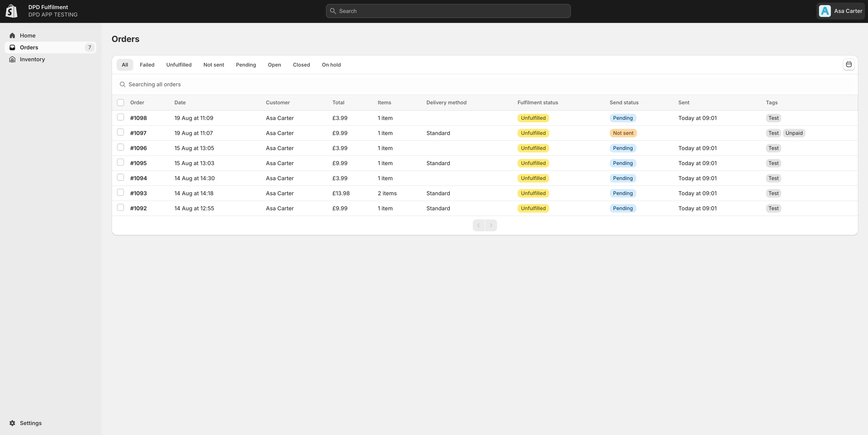Open Settings via the gear icon
868x435 pixels.
(12, 423)
